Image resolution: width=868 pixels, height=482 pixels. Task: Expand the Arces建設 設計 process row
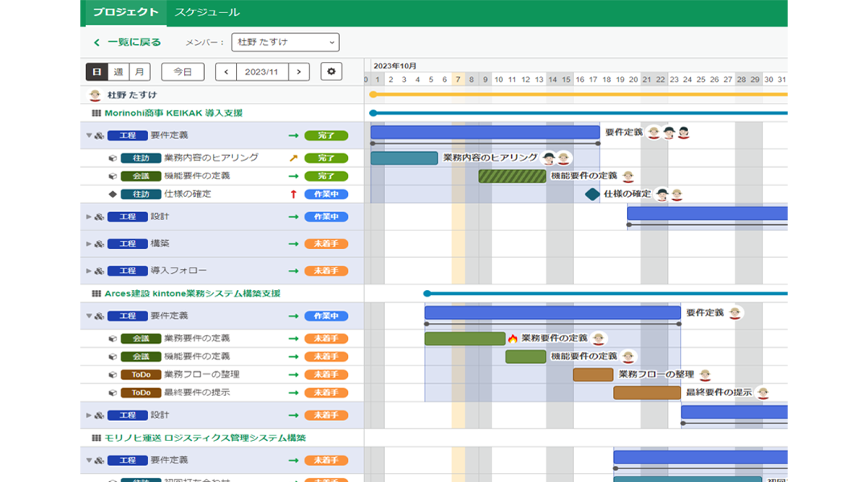(88, 415)
